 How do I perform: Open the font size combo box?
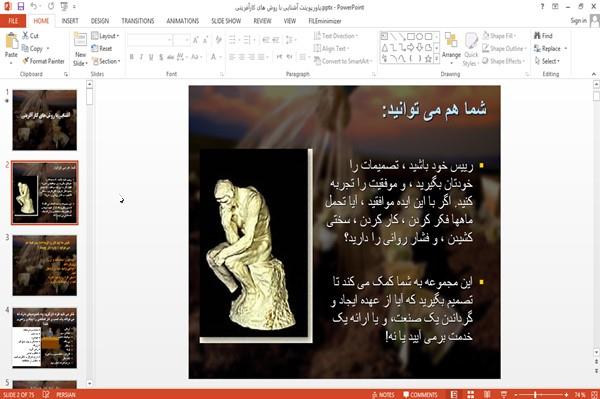point(181,40)
